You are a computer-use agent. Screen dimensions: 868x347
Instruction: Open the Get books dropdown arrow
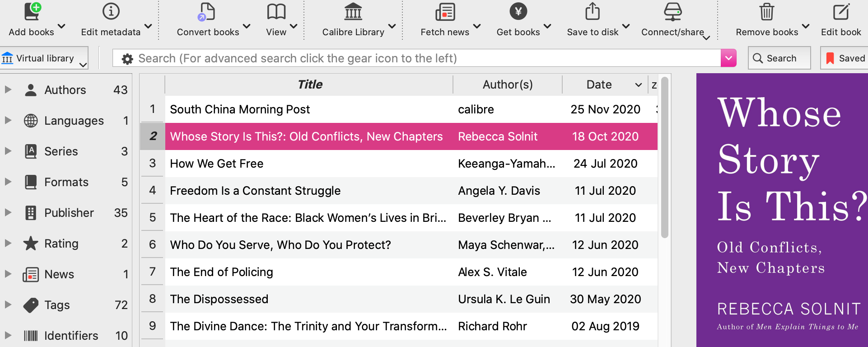tap(547, 26)
